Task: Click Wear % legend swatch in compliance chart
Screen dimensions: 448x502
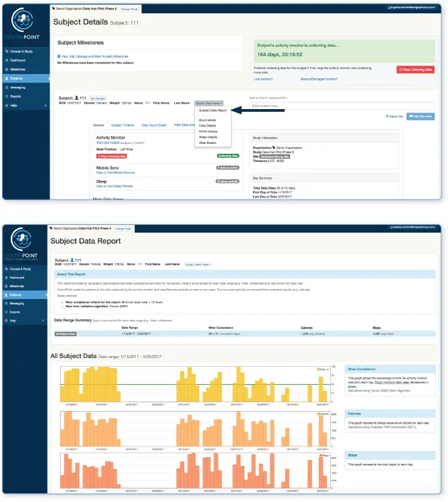Action: [x=319, y=369]
